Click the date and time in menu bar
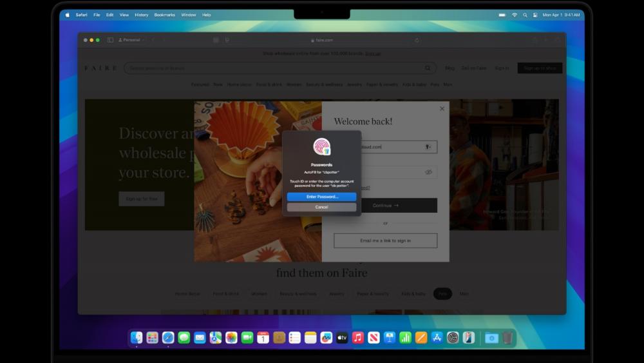The width and height of the screenshot is (644, 363). tap(561, 15)
